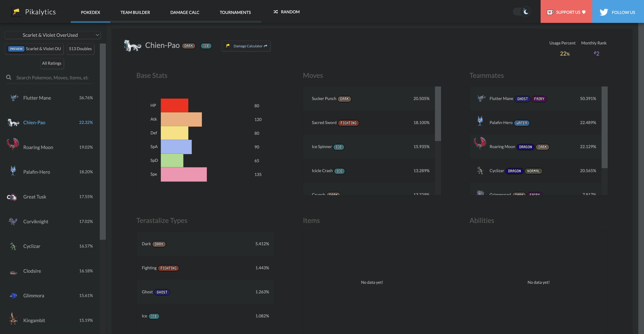Open the Scarlet & Violet OverUsed format dropdown
Screen dimensions: 644x334
pos(53,35)
